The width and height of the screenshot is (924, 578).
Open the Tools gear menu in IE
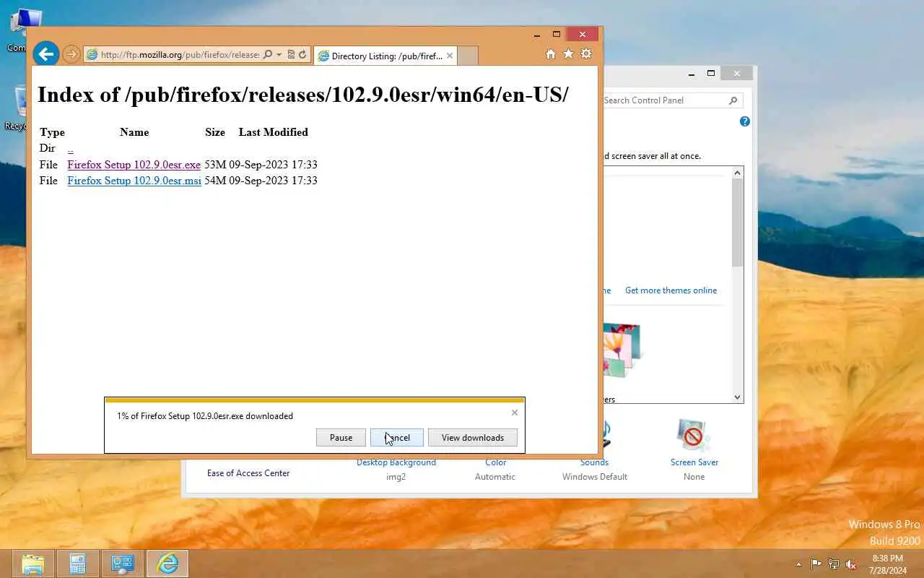586,54
